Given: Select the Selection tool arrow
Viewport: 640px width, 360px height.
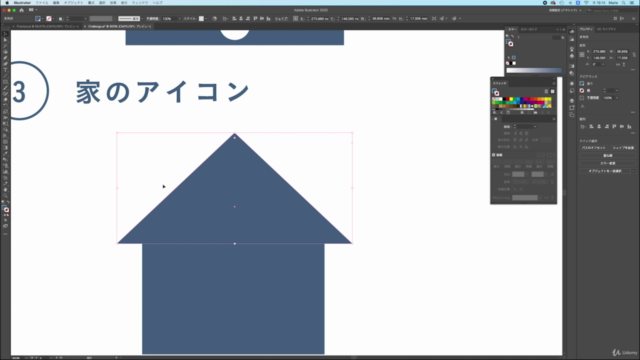Looking at the screenshot, I should point(5,34).
